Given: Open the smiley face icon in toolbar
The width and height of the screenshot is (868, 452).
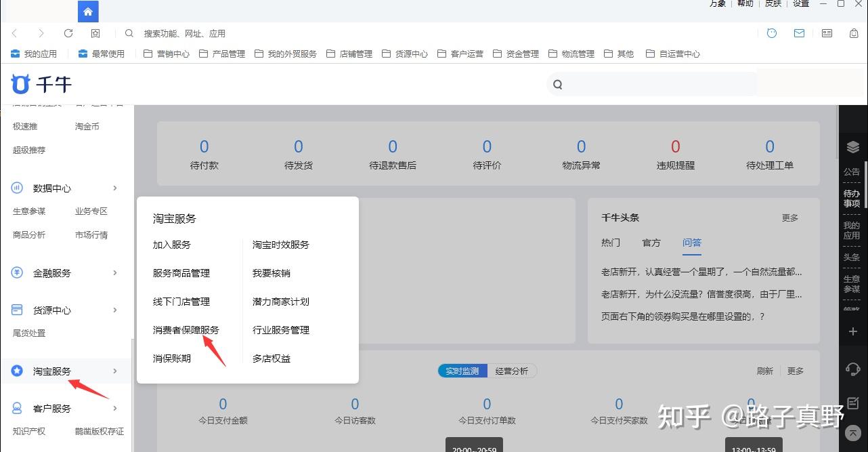Looking at the screenshot, I should tap(772, 33).
